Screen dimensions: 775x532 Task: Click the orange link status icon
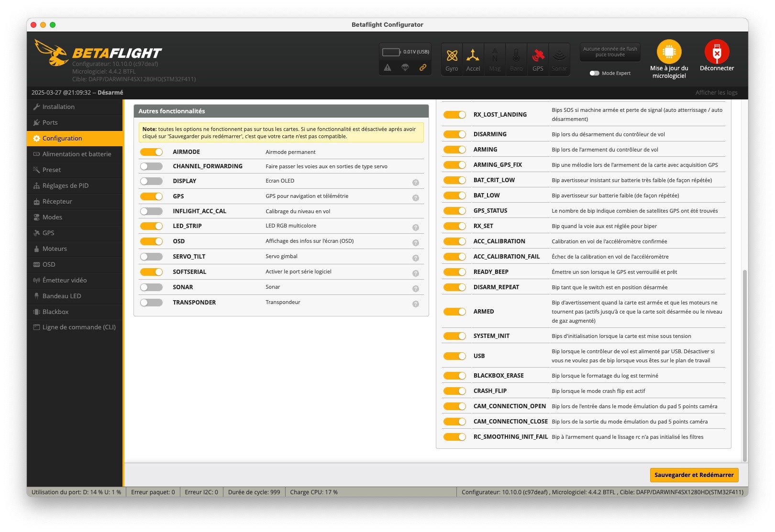click(x=423, y=67)
